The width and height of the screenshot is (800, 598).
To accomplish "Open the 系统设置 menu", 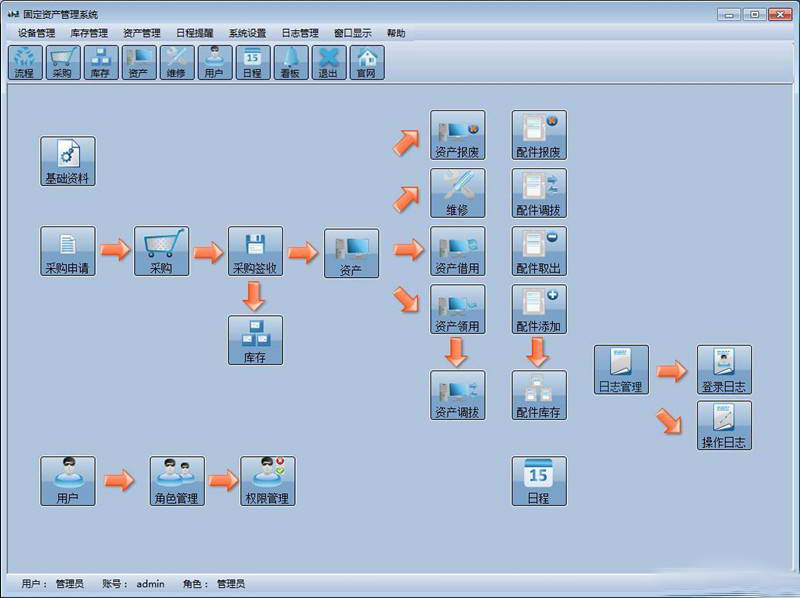I will pyautogui.click(x=247, y=33).
